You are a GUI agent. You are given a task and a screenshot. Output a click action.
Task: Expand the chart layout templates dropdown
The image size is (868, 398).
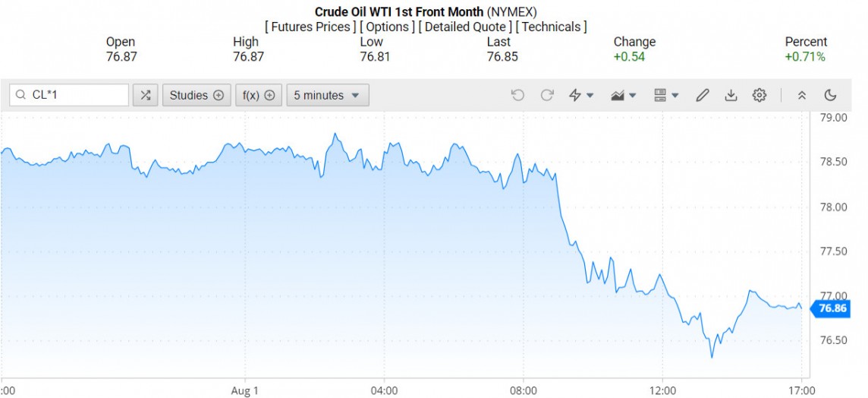tap(665, 95)
